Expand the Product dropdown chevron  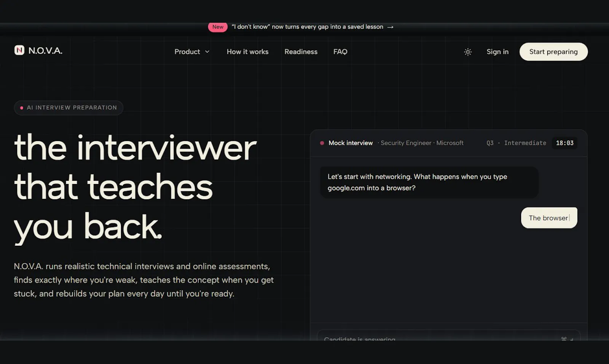[x=207, y=52]
